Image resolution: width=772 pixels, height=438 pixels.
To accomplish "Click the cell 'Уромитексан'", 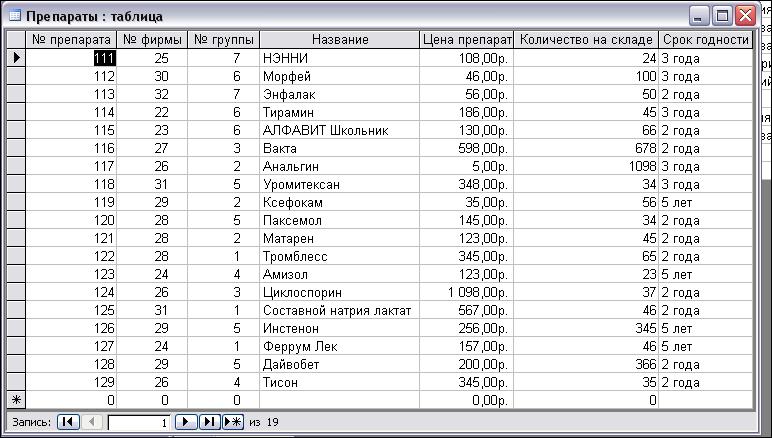I will tap(340, 184).
